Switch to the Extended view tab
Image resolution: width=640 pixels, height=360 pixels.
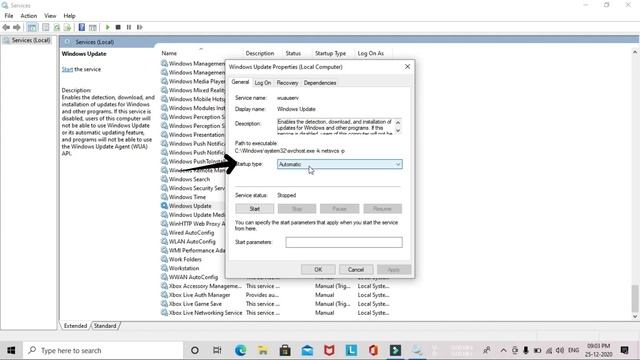click(76, 326)
